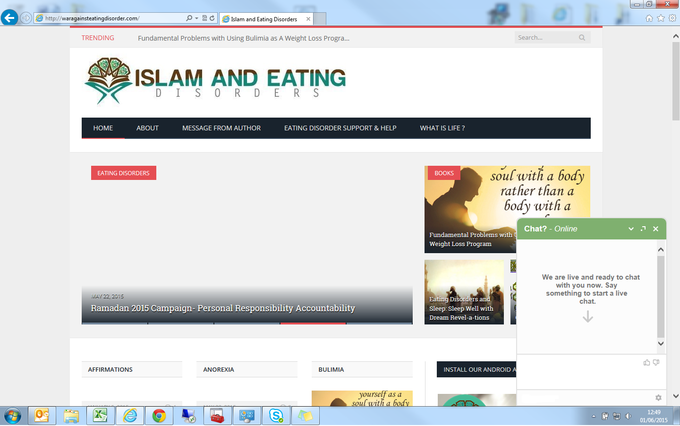The image size is (680, 426).
Task: Click chat scrollbar up arrow
Action: [660, 249]
